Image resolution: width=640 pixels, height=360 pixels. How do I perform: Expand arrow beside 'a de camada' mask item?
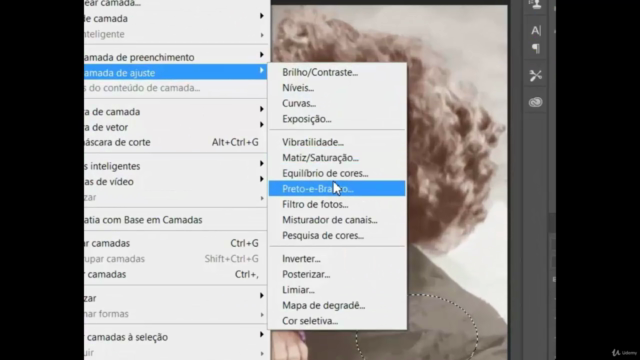(262, 109)
